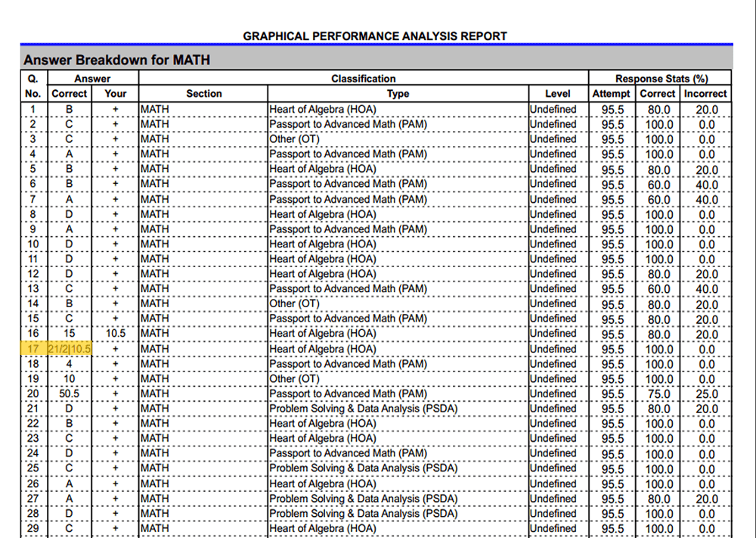Select the "95.5" attempt percentage for question 12
Screen dimensions: 756x538
coord(612,275)
